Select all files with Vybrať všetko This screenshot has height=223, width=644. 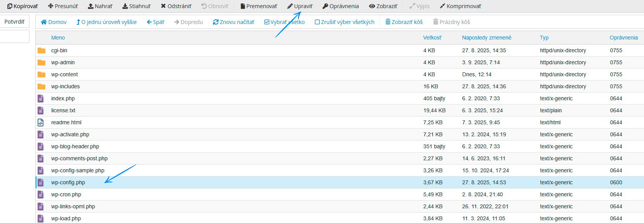click(x=284, y=22)
